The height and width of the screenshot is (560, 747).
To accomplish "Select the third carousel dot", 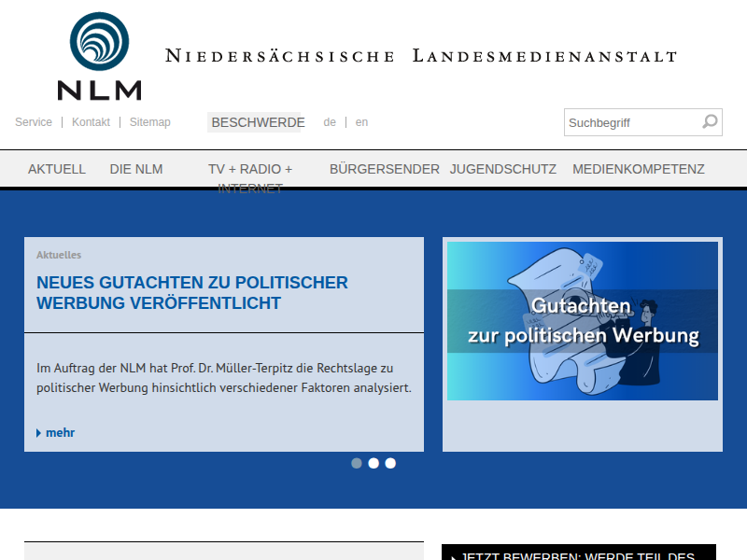I will (390, 463).
